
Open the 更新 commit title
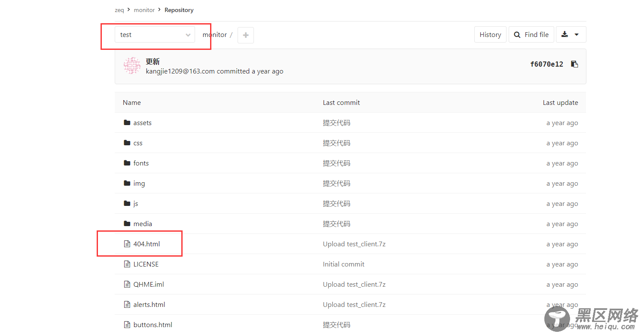(x=153, y=62)
